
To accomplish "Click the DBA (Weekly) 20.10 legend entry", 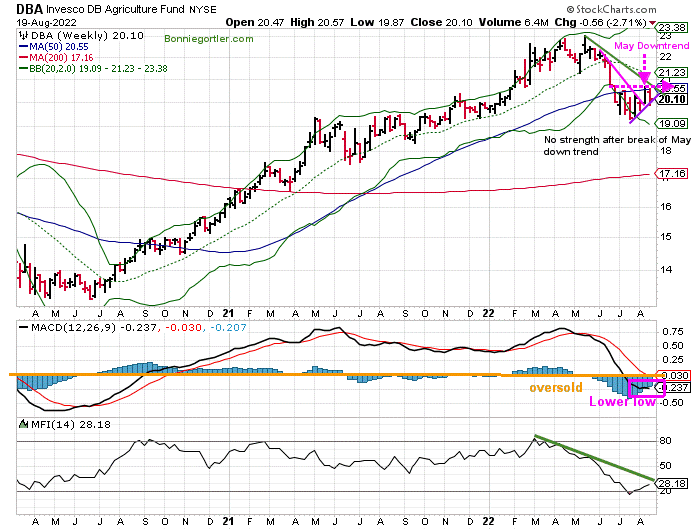I will (x=87, y=36).
